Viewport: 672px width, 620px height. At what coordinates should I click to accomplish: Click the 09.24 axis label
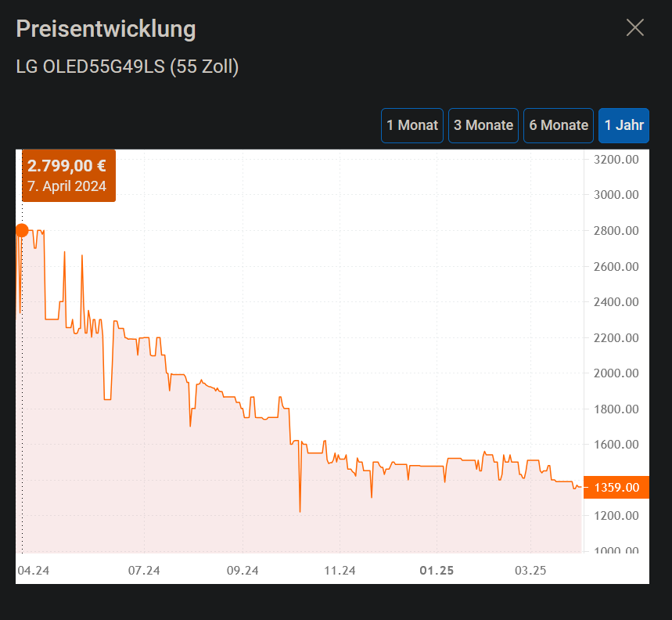pos(243,571)
